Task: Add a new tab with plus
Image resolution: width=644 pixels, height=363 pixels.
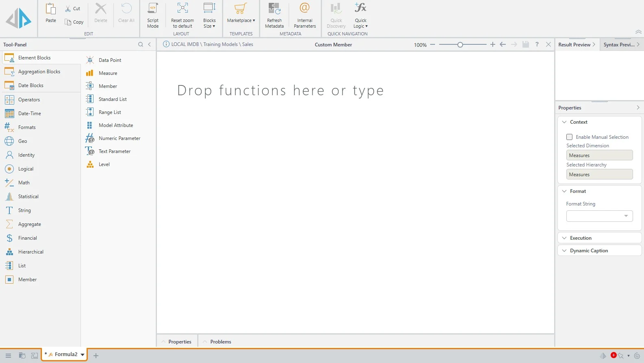Action: click(x=96, y=356)
